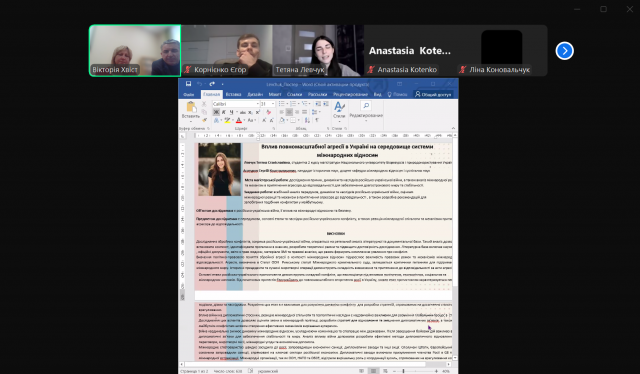Open the Файл tab
The width and height of the screenshot is (640, 374).
(x=189, y=94)
